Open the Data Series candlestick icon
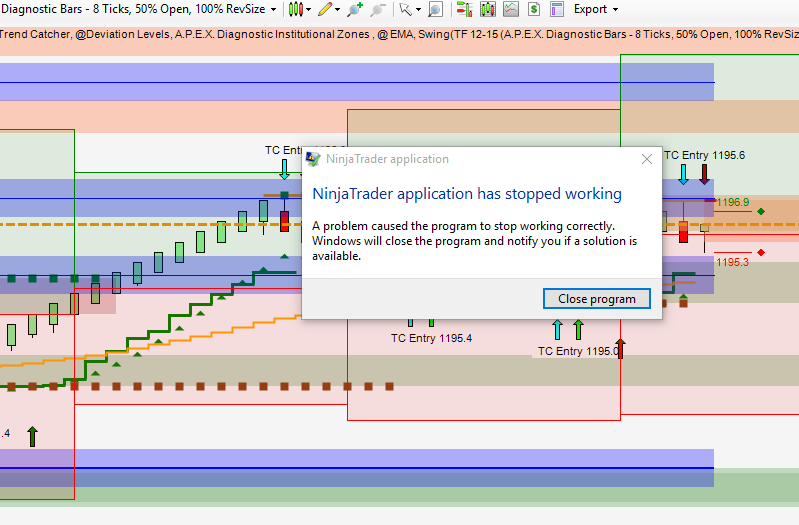The width and height of the screenshot is (799, 525). pos(488,9)
